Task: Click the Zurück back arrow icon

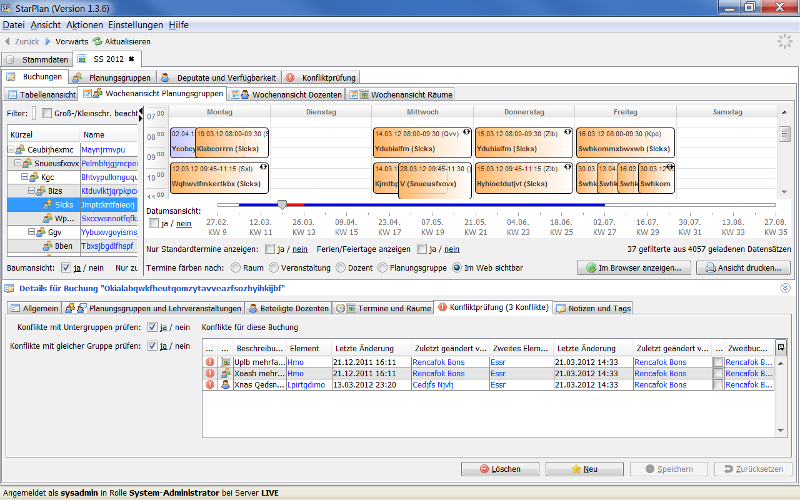Action: tap(7, 41)
